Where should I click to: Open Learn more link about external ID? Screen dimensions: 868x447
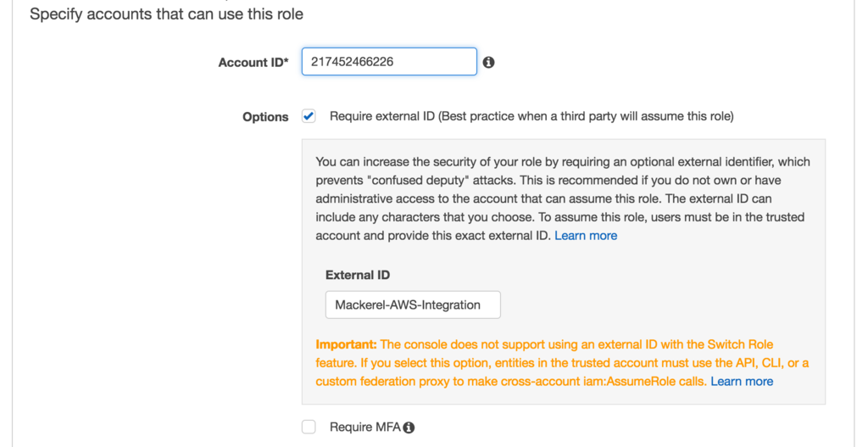coord(586,236)
